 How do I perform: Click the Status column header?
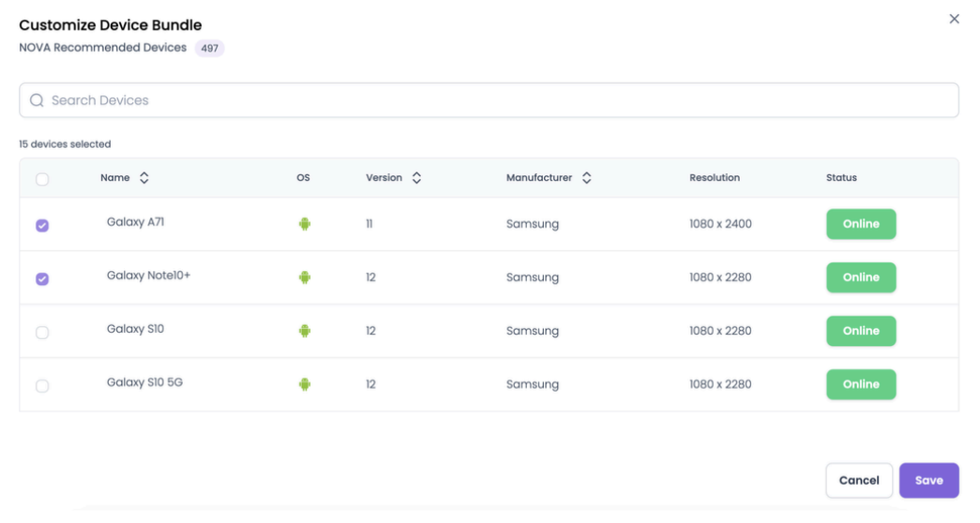(841, 177)
